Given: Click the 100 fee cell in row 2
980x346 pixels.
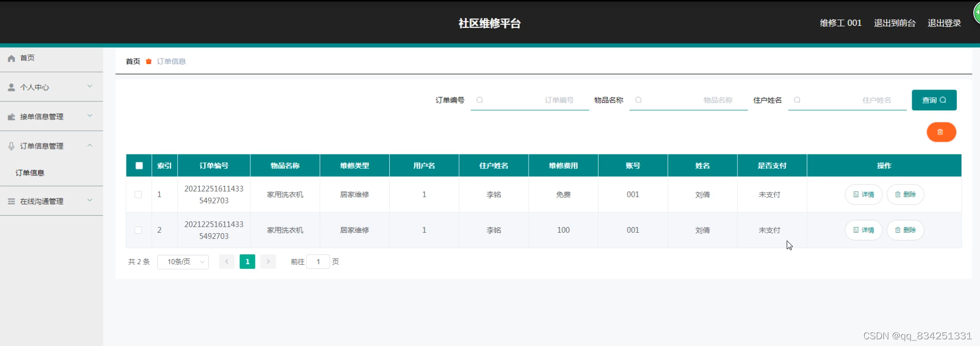Looking at the screenshot, I should (564, 230).
